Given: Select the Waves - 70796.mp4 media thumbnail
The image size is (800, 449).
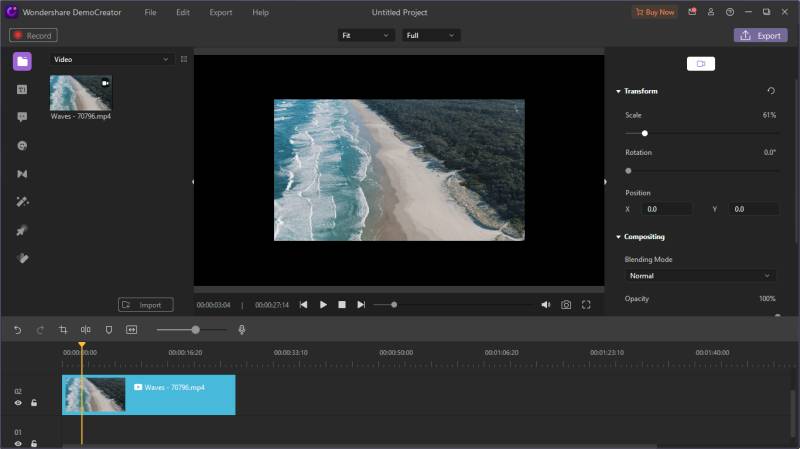Looking at the screenshot, I should 81,93.
